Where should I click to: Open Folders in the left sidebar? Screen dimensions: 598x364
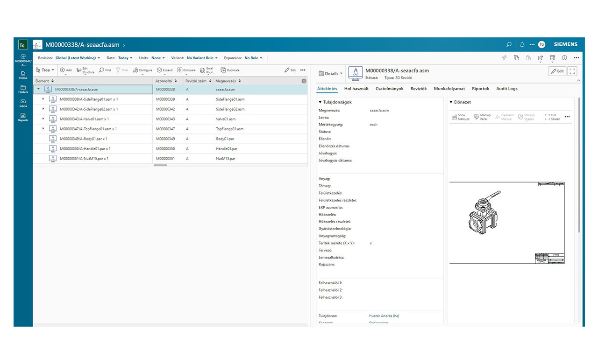coord(23,89)
